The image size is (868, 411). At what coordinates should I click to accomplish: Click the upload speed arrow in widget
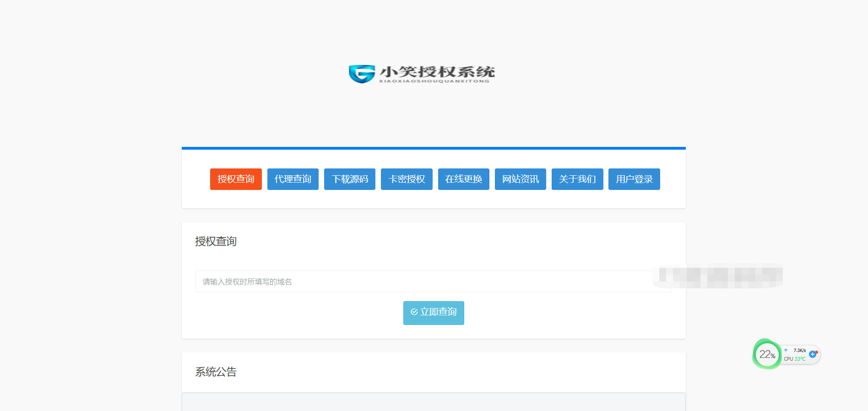click(x=786, y=351)
